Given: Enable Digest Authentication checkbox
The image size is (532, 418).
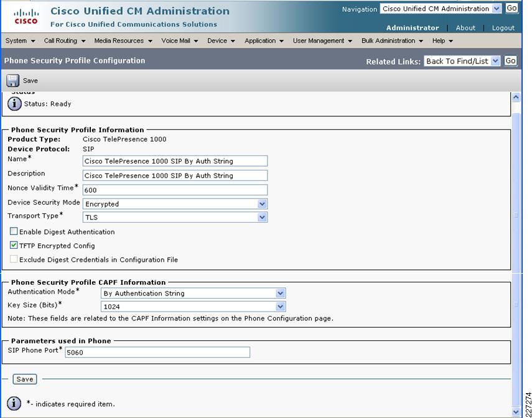Looking at the screenshot, I should (14, 231).
